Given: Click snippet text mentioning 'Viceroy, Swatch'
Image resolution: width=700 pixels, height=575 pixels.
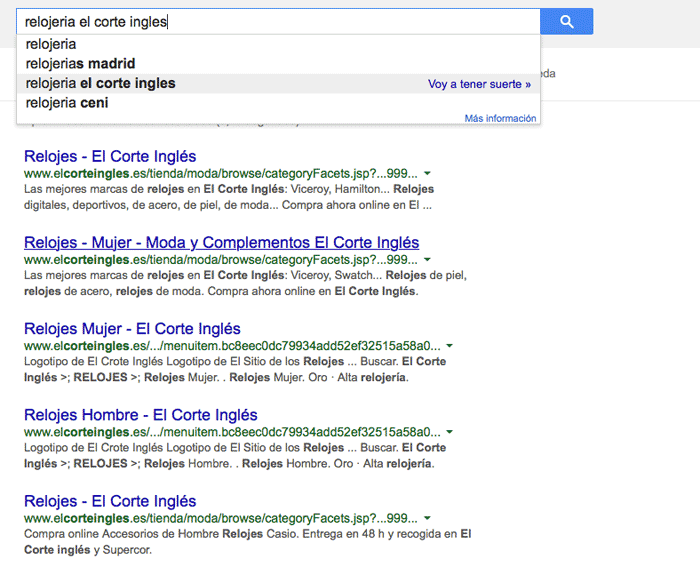Looking at the screenshot, I should [x=246, y=283].
